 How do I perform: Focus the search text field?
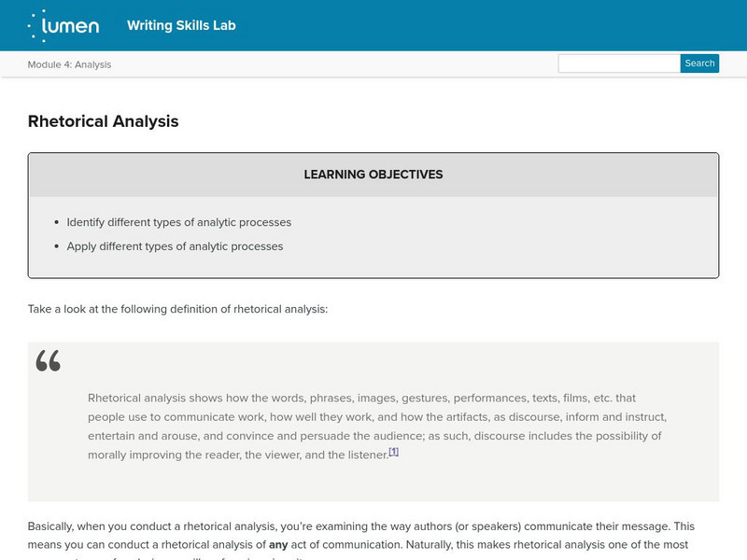pos(618,63)
